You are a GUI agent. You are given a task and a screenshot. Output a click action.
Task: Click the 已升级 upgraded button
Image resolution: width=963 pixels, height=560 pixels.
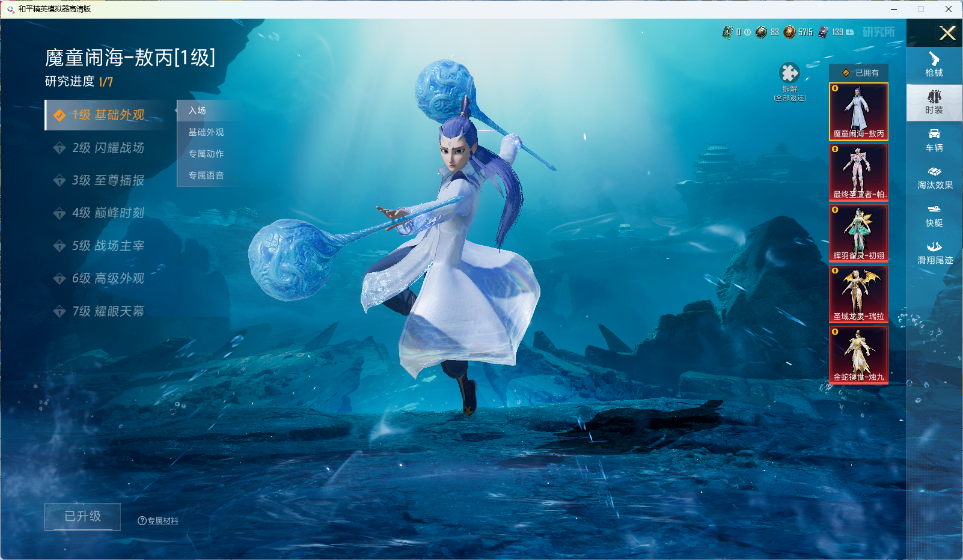pos(82,516)
